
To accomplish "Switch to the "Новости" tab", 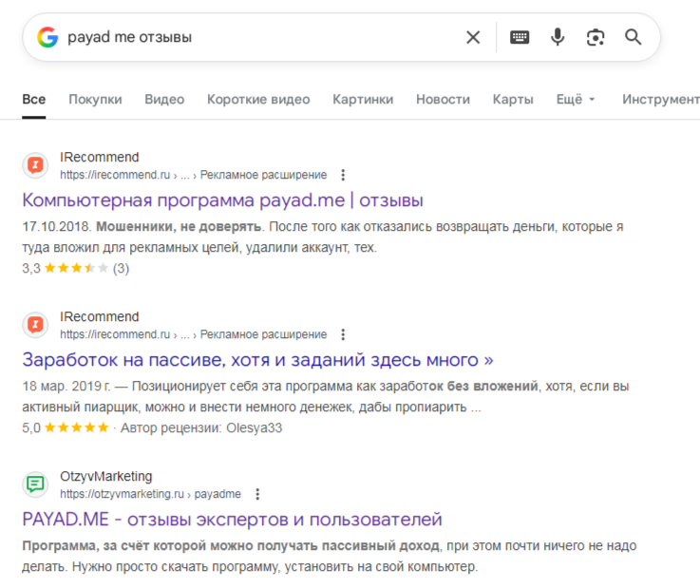I will coord(443,99).
